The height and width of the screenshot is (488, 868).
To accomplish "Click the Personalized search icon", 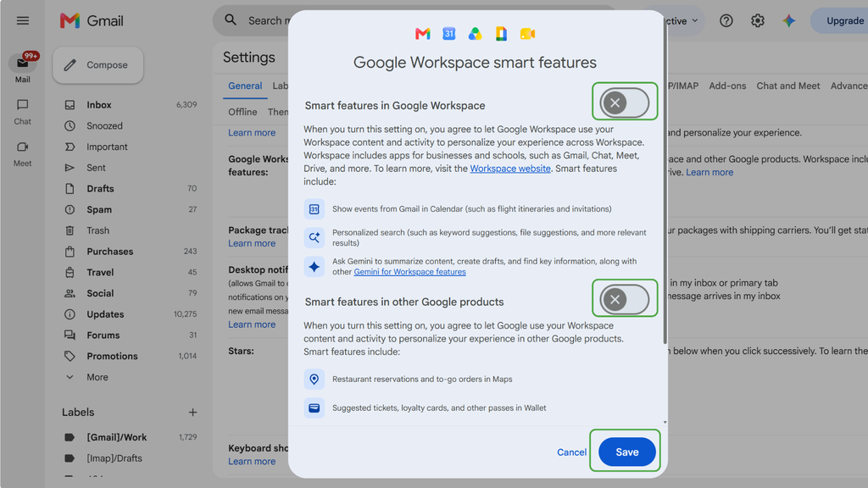I will coord(314,238).
